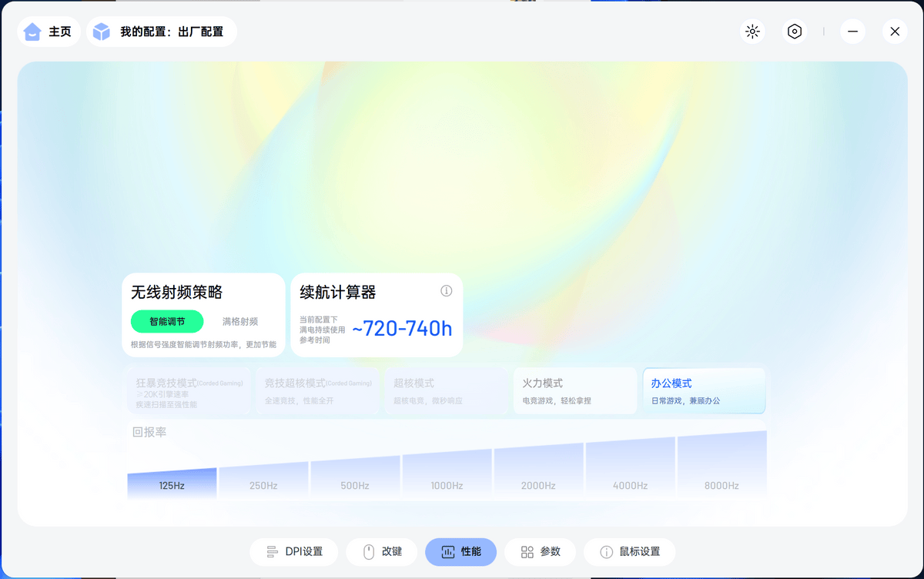Select 狂暴竞技模式 performance mode
The image size is (924, 579).
point(189,392)
